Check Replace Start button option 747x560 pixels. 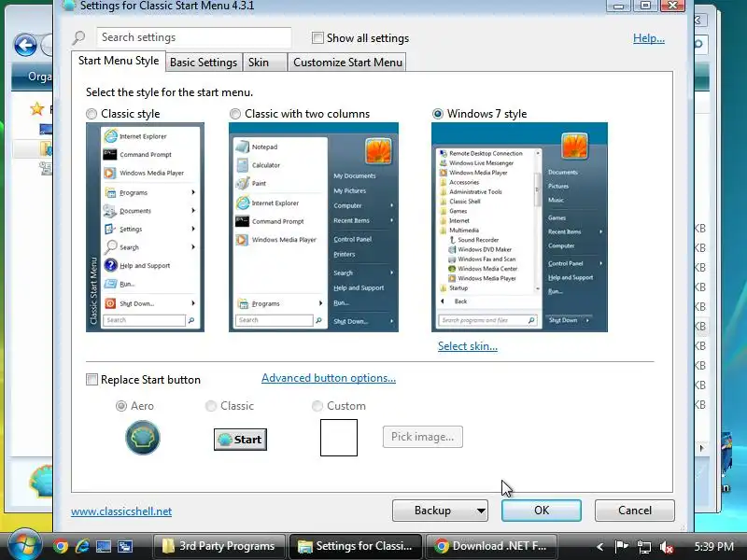(x=92, y=380)
